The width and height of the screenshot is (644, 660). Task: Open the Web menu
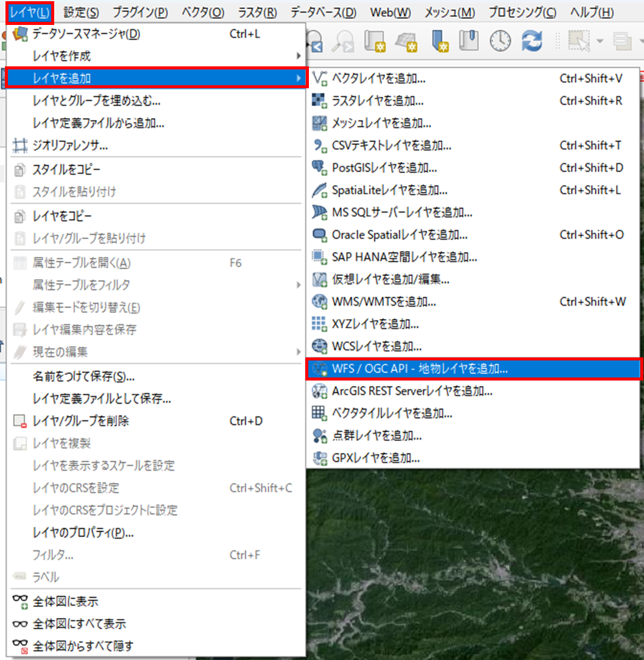click(x=390, y=12)
